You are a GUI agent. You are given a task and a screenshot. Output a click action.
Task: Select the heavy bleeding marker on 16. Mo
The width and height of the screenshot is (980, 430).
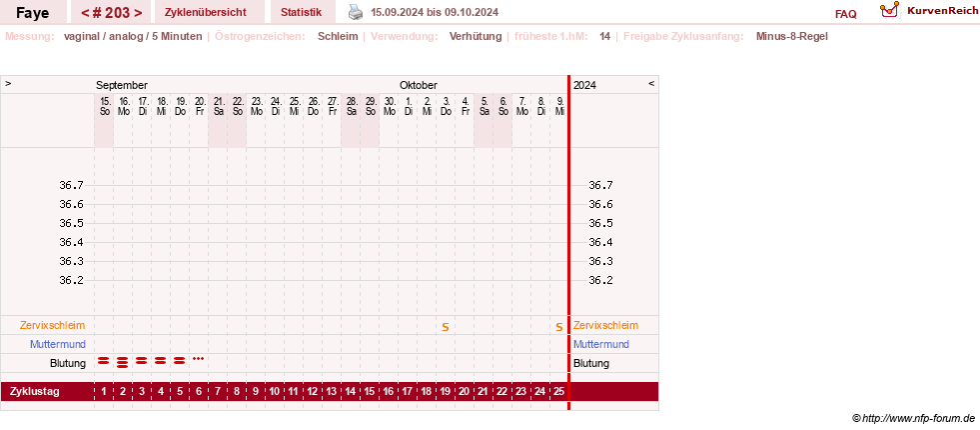pyautogui.click(x=123, y=362)
